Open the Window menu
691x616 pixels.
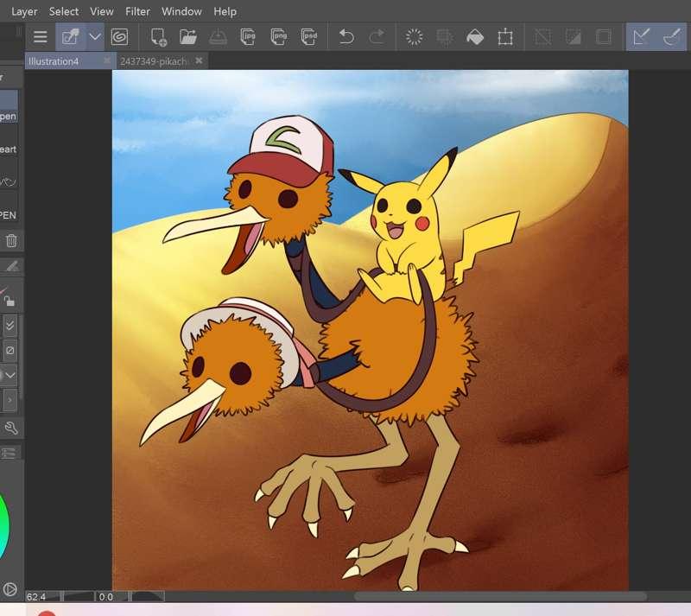181,11
